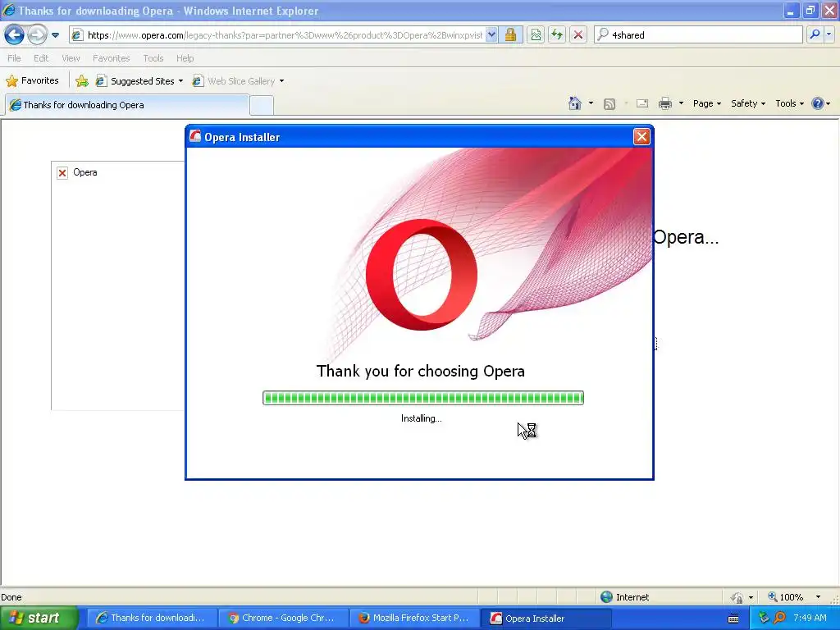
Task: Open the recent pages dropdown beside Forward
Action: click(55, 35)
